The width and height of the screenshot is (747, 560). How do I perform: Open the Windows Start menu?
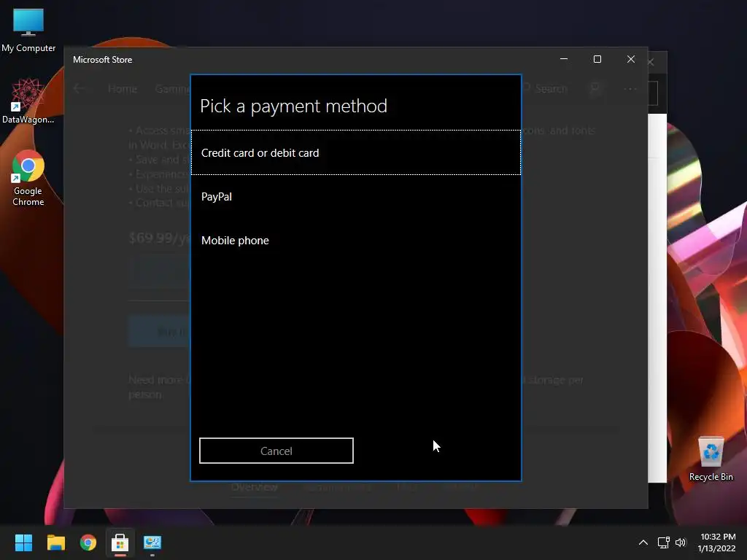click(x=23, y=542)
